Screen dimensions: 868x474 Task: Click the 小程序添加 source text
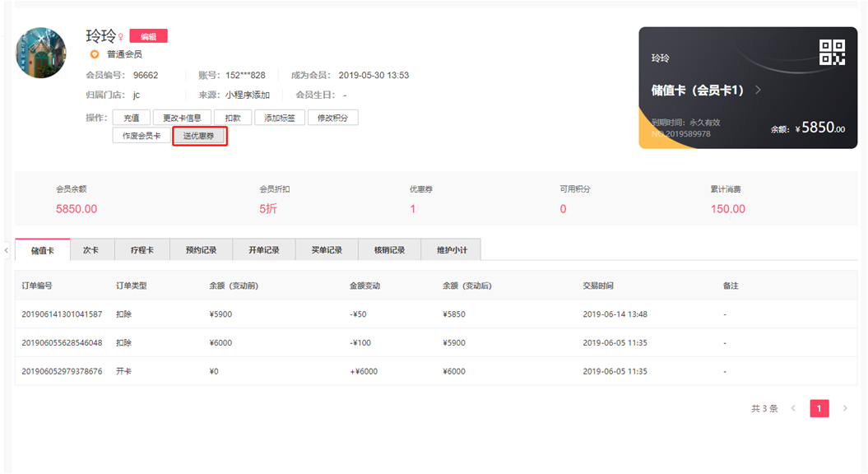point(248,95)
